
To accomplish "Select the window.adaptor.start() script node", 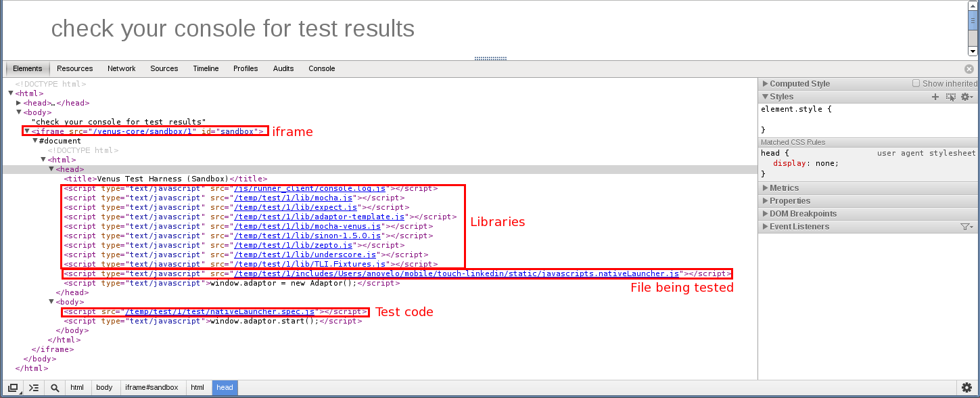I will (x=213, y=321).
